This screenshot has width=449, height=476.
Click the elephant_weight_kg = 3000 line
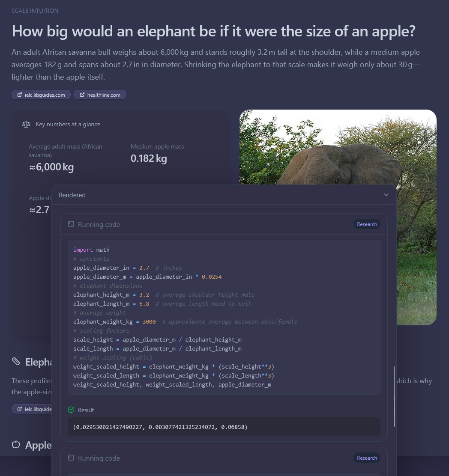186,322
